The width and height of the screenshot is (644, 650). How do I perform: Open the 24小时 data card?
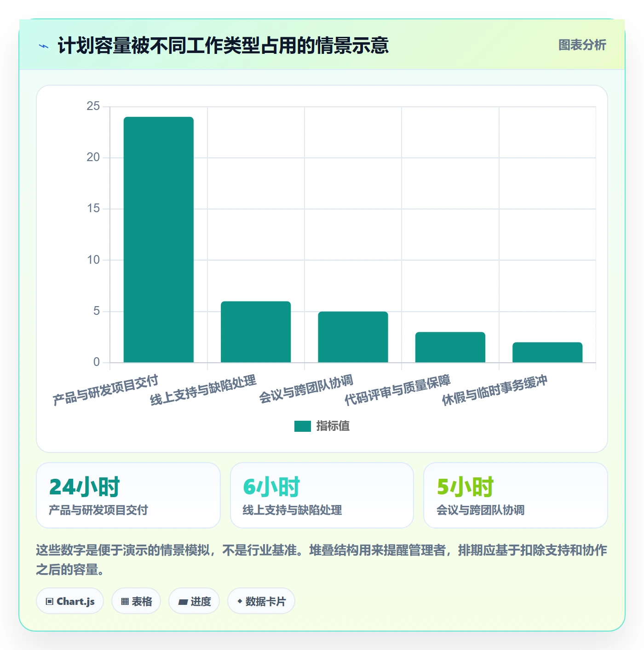128,495
